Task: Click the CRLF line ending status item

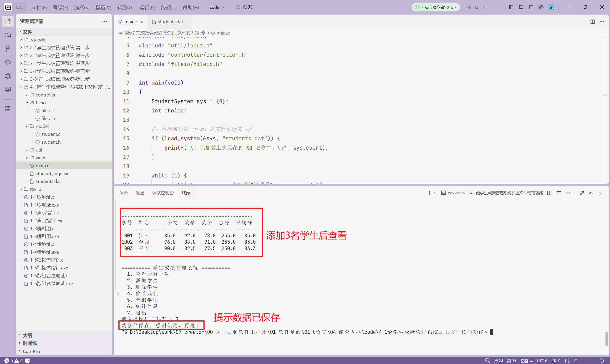Action: [x=555, y=361]
